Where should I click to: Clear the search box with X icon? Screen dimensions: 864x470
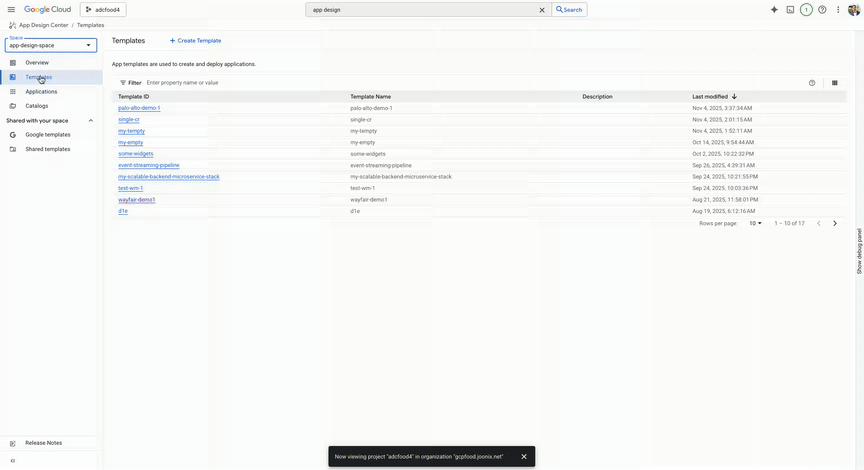[x=542, y=10]
